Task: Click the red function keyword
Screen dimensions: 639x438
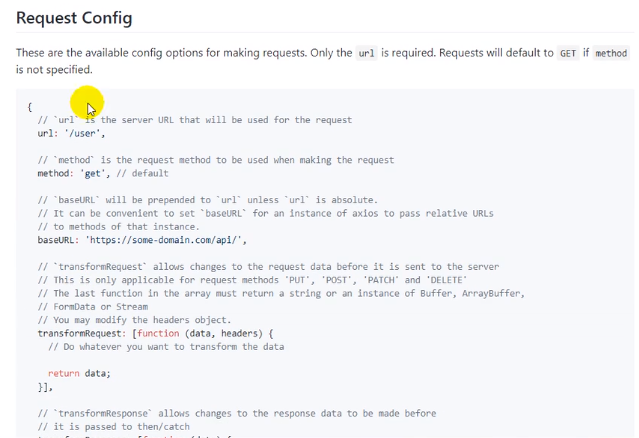Action: coord(158,333)
